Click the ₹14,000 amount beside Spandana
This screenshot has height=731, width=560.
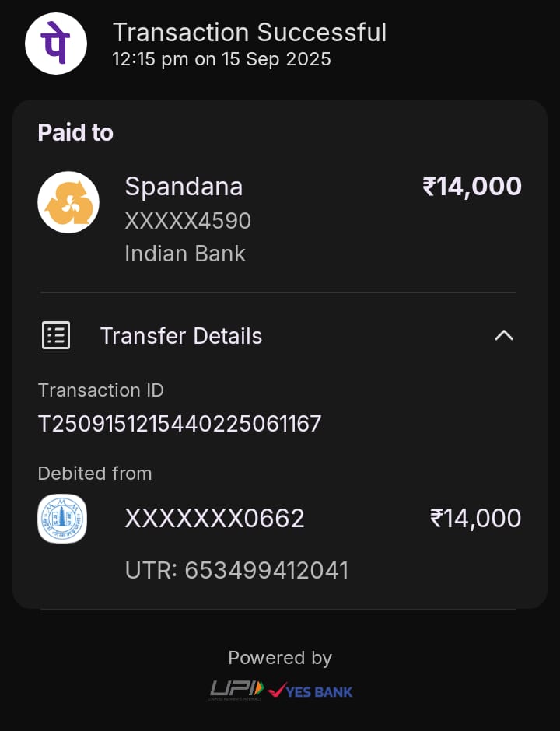[471, 187]
